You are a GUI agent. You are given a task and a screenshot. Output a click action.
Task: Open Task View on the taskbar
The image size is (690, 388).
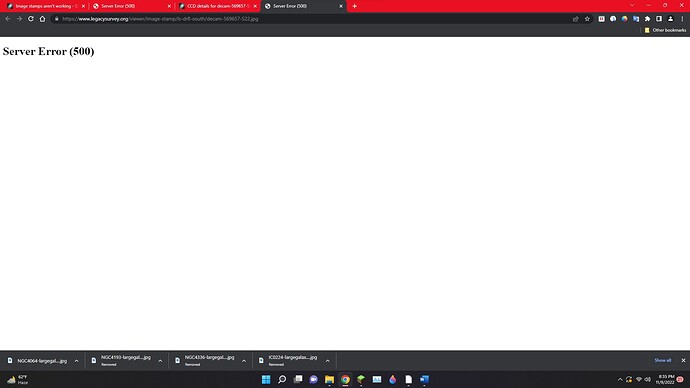298,379
